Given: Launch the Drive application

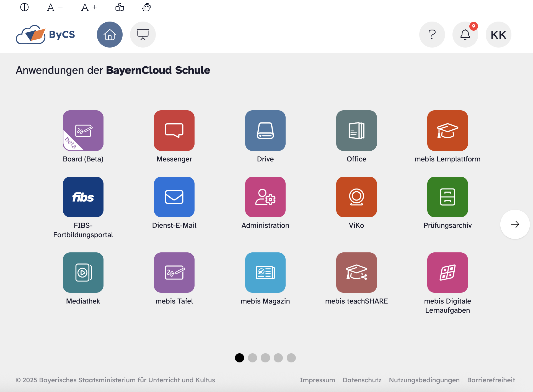Looking at the screenshot, I should click(x=265, y=130).
